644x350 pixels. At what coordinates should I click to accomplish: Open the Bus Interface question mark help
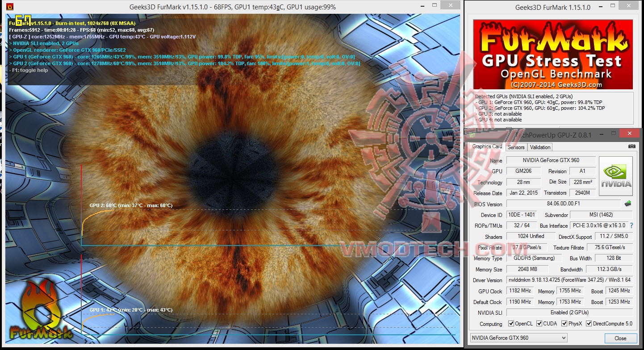pos(631,225)
